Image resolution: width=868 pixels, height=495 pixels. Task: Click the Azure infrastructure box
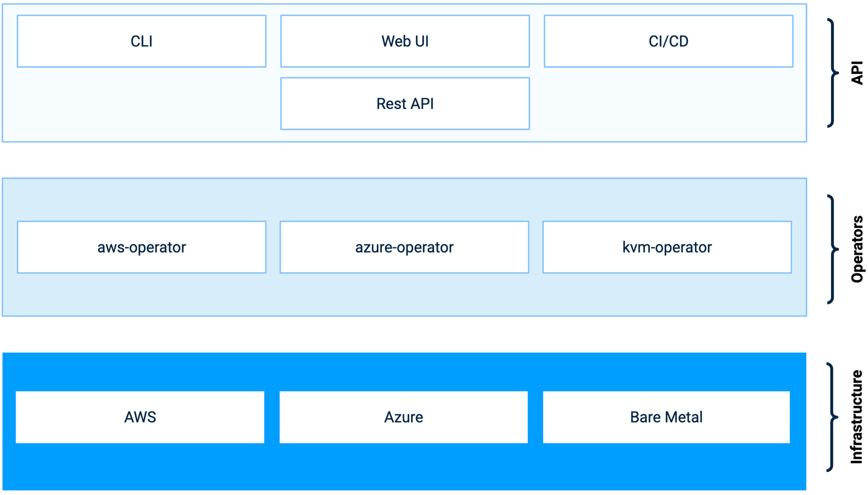(x=404, y=418)
